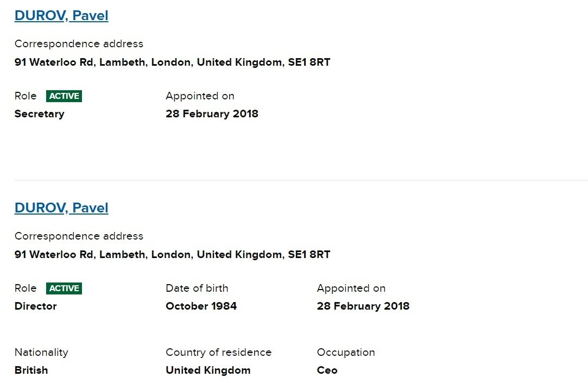Click the Nationality label
The height and width of the screenshot is (383, 588).
click(x=41, y=352)
